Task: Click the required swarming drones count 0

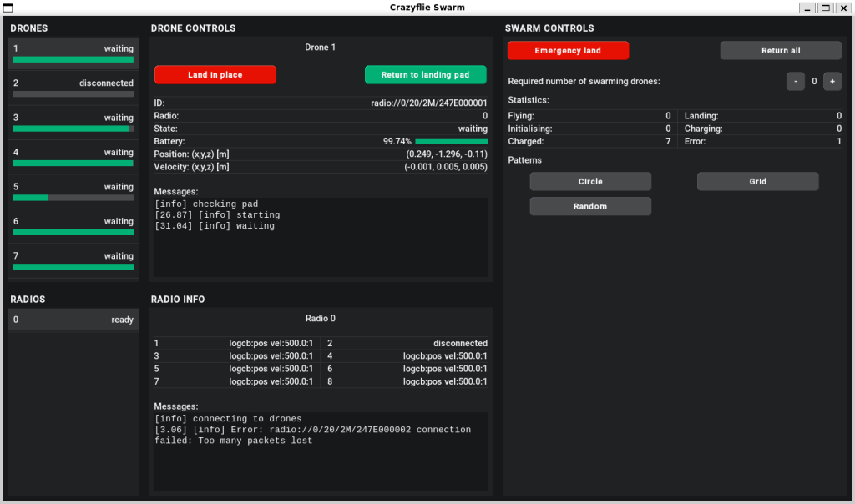Action: [814, 81]
